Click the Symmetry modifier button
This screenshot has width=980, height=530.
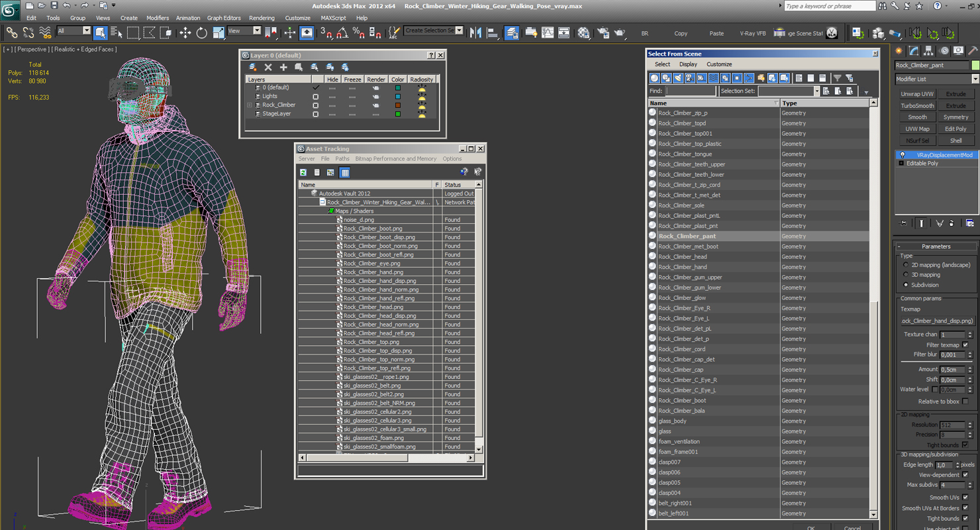[955, 117]
